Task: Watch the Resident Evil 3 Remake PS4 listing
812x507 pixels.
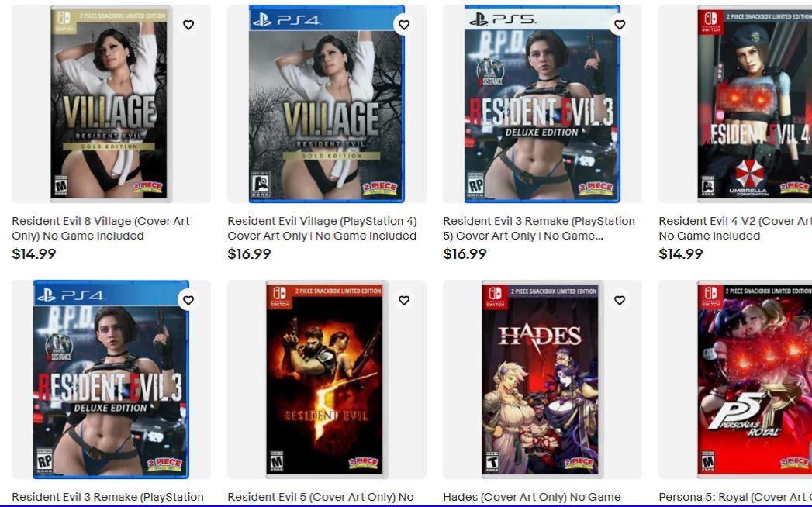Action: point(188,300)
